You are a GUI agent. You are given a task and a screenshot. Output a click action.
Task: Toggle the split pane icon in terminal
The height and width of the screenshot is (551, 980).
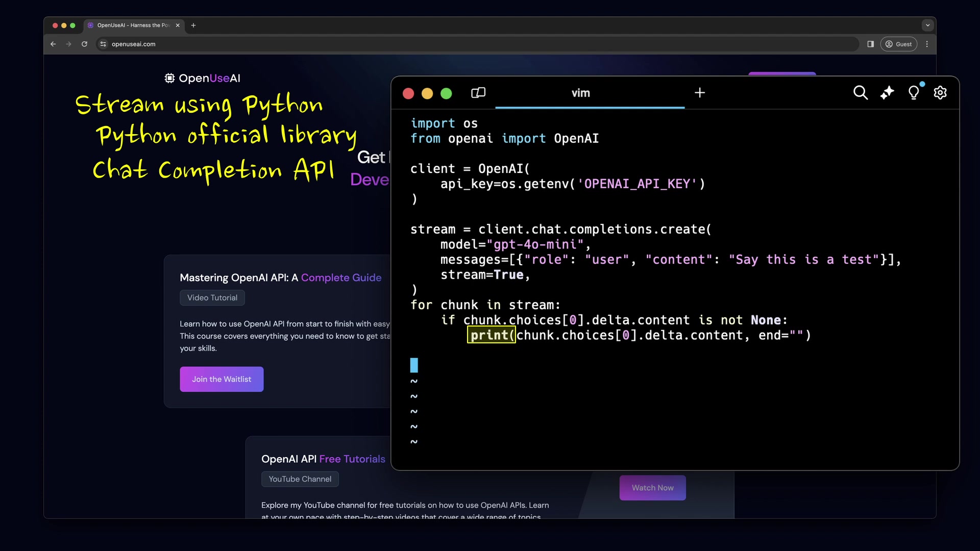click(478, 92)
